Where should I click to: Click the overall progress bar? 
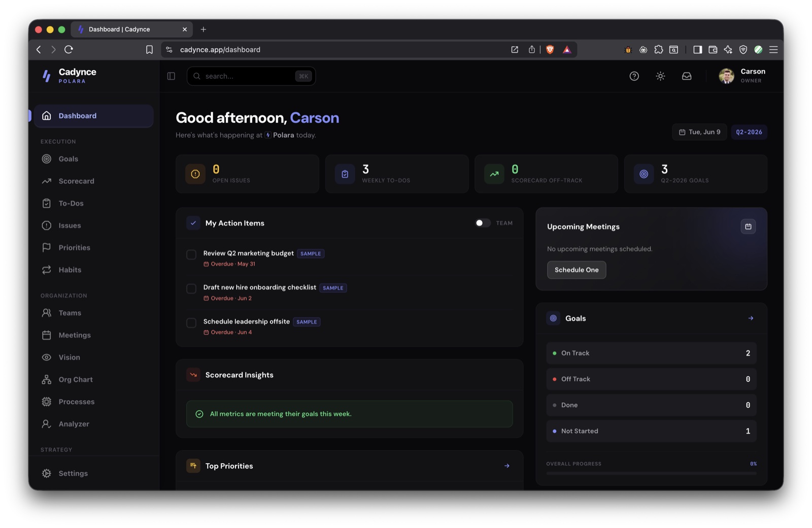[x=651, y=473]
